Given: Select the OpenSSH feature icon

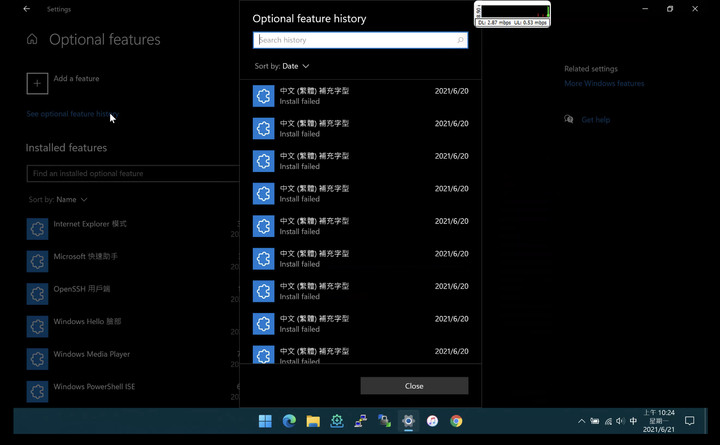Looking at the screenshot, I should click(37, 294).
